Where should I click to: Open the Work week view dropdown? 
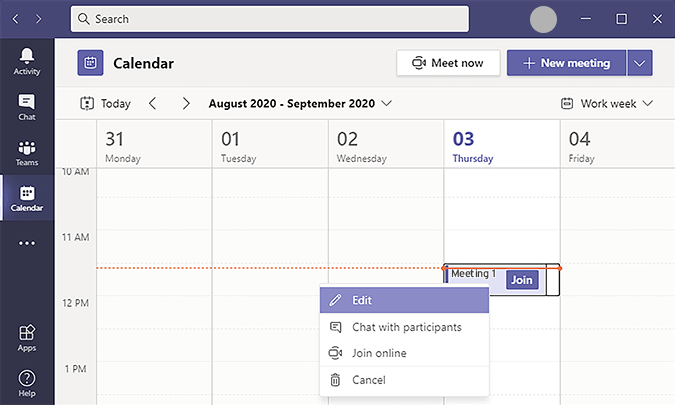[607, 103]
